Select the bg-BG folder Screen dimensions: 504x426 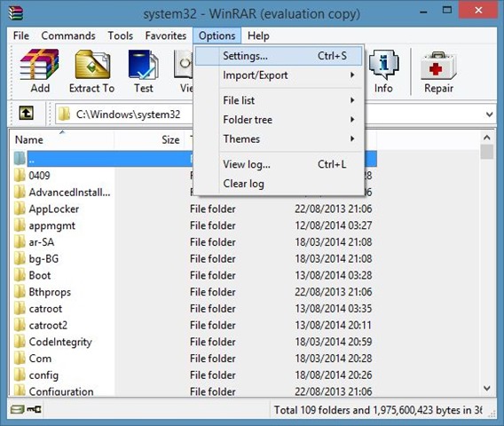pos(43,259)
